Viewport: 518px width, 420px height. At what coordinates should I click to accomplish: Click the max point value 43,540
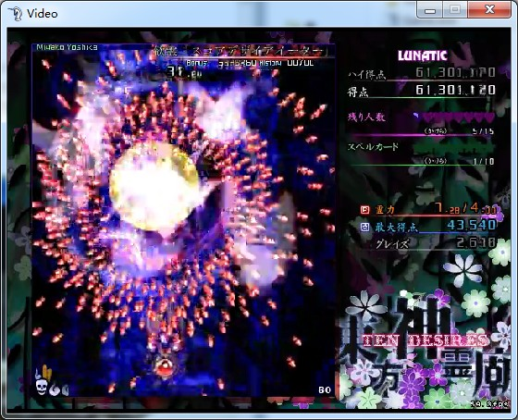tap(472, 225)
